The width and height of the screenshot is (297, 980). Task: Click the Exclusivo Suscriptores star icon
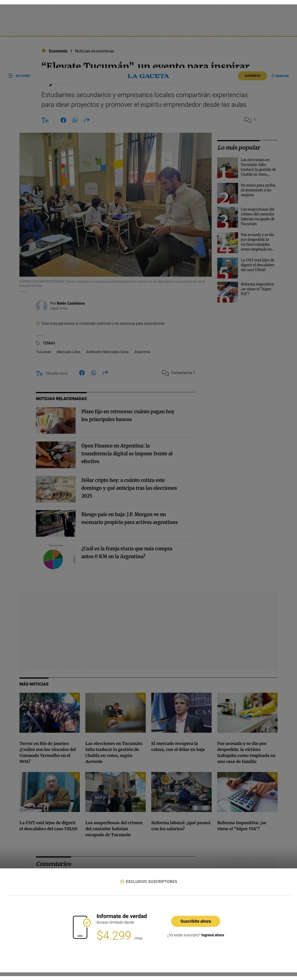pyautogui.click(x=122, y=882)
